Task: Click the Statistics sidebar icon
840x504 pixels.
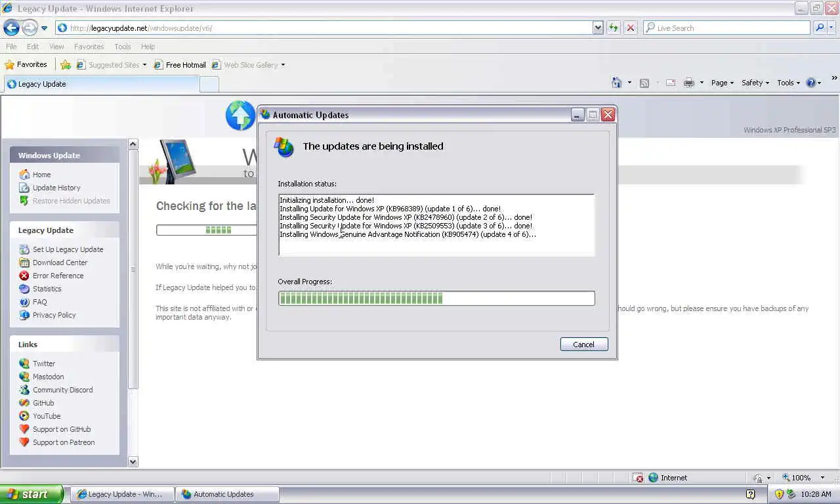Action: pos(24,289)
